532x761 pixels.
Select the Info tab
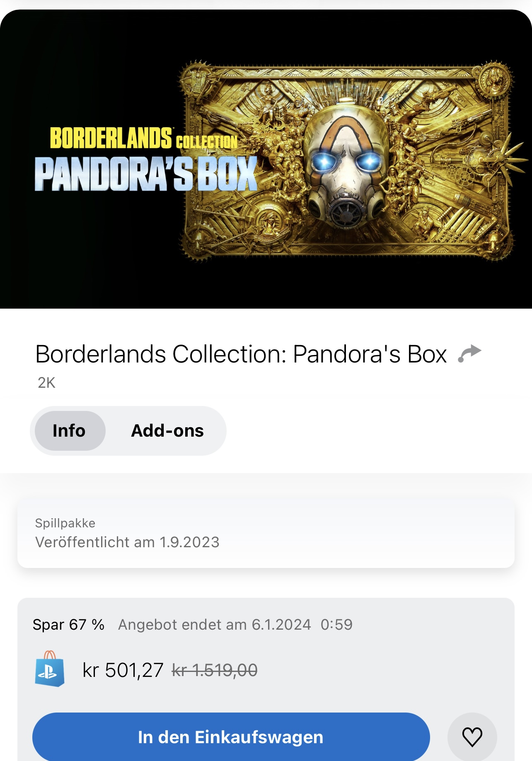[70, 431]
